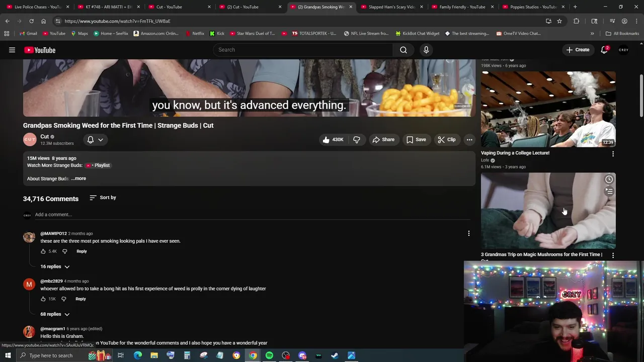
Task: Open the CRZY account avatar menu
Action: click(x=624, y=50)
